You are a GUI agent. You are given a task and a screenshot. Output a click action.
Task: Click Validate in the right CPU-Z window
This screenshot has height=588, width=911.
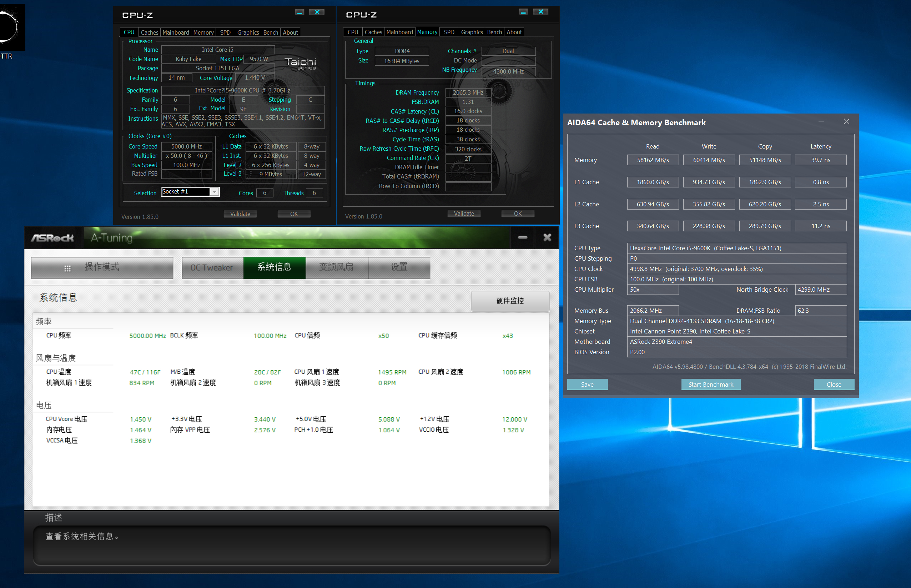(464, 213)
